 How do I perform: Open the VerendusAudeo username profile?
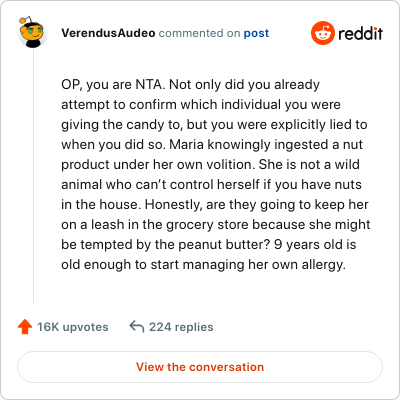[108, 33]
